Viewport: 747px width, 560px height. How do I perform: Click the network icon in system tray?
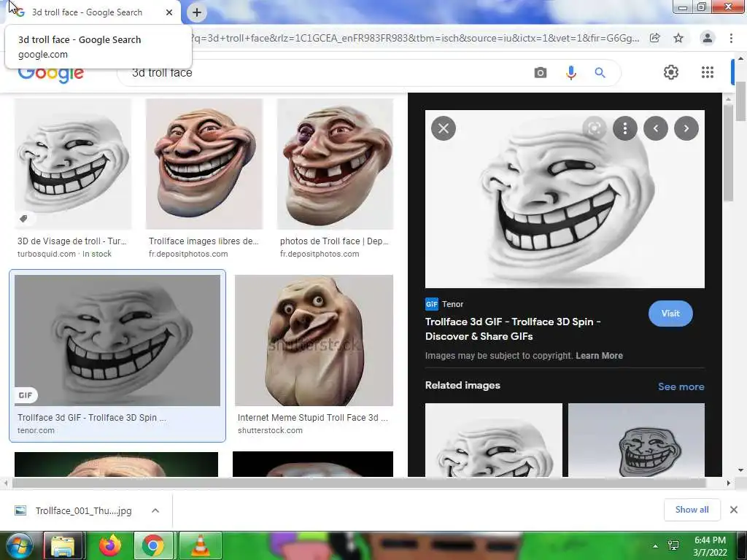click(x=673, y=545)
